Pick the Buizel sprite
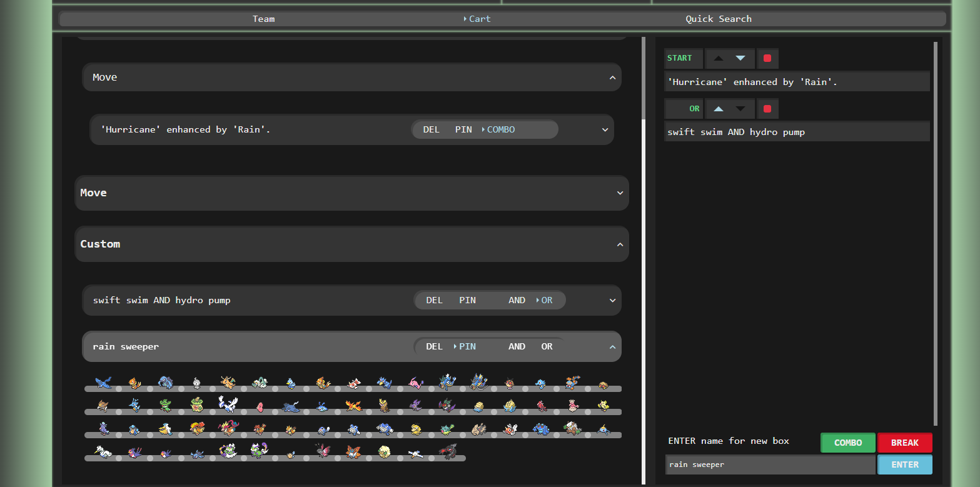Image resolution: width=980 pixels, height=487 pixels. click(134, 383)
